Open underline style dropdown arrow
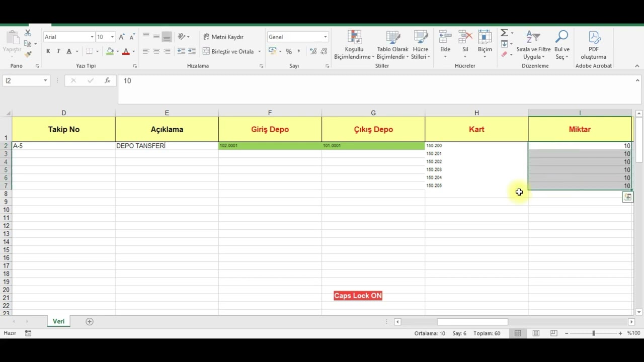This screenshot has width=644, height=362. (x=77, y=51)
